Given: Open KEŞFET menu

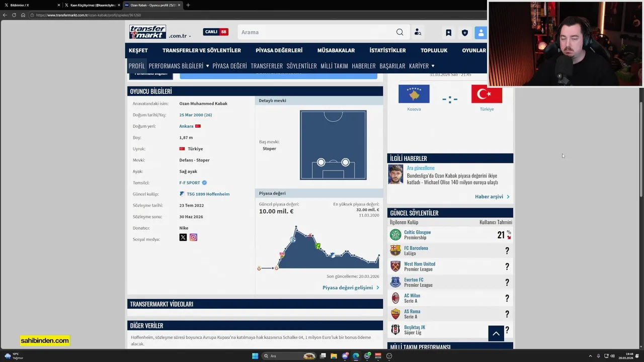Looking at the screenshot, I should (138, 50).
